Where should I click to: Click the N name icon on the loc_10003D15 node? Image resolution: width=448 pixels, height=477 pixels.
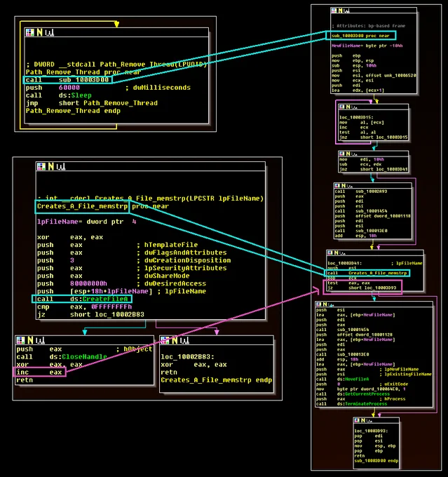pos(348,107)
